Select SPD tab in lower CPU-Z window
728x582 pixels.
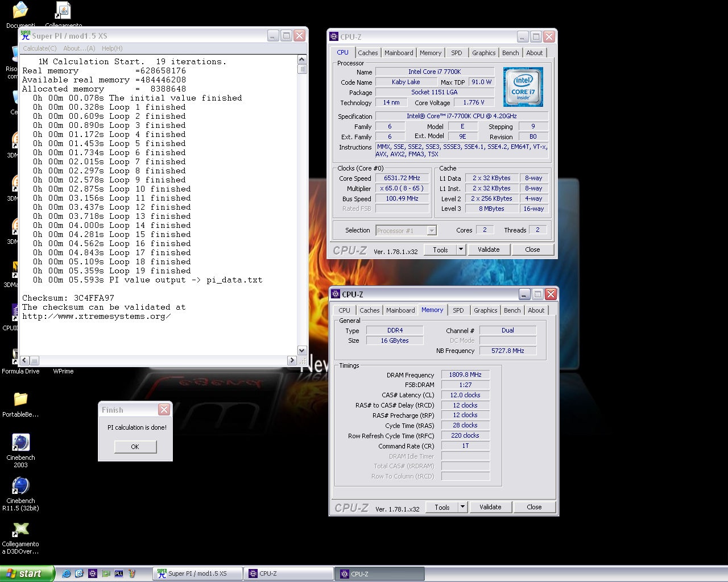(458, 310)
